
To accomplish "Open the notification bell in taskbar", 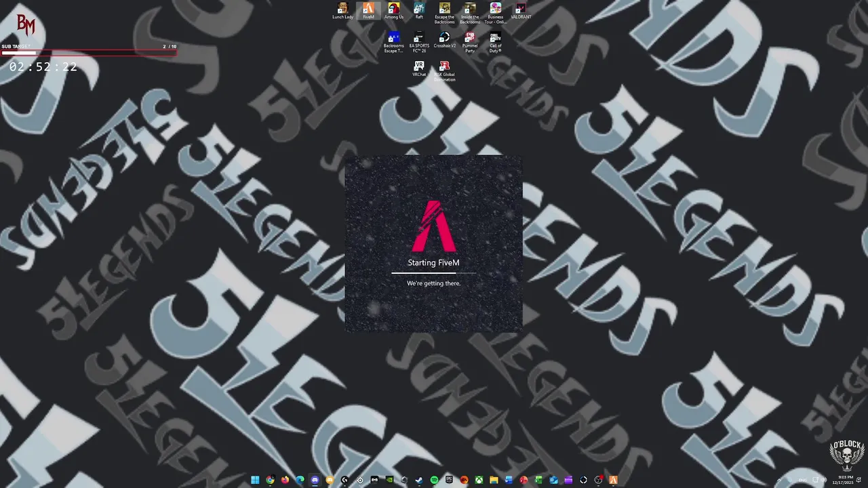I will [x=859, y=480].
